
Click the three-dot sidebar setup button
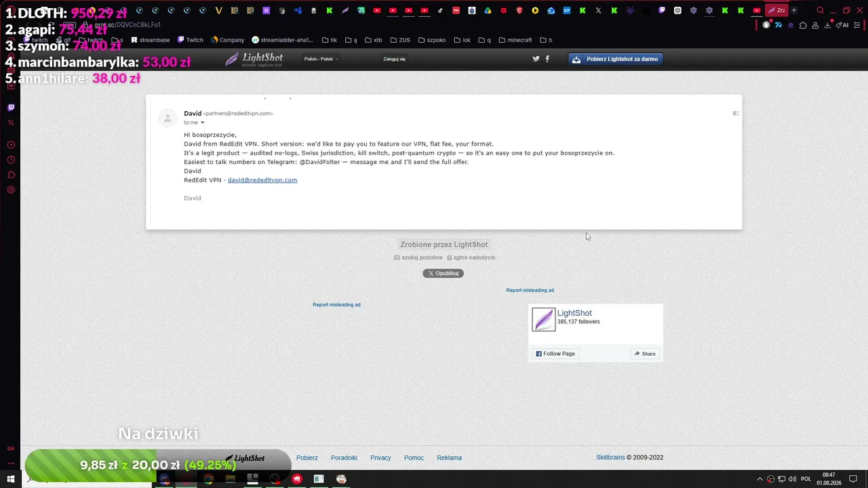click(11, 463)
